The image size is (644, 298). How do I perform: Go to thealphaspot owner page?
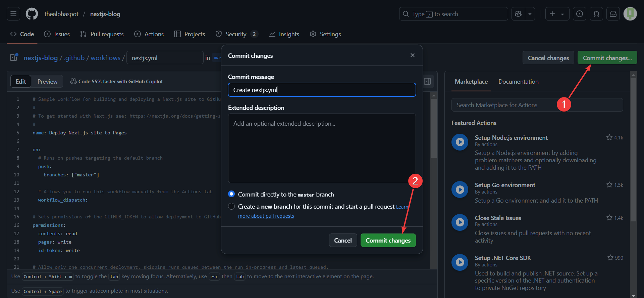coord(61,14)
